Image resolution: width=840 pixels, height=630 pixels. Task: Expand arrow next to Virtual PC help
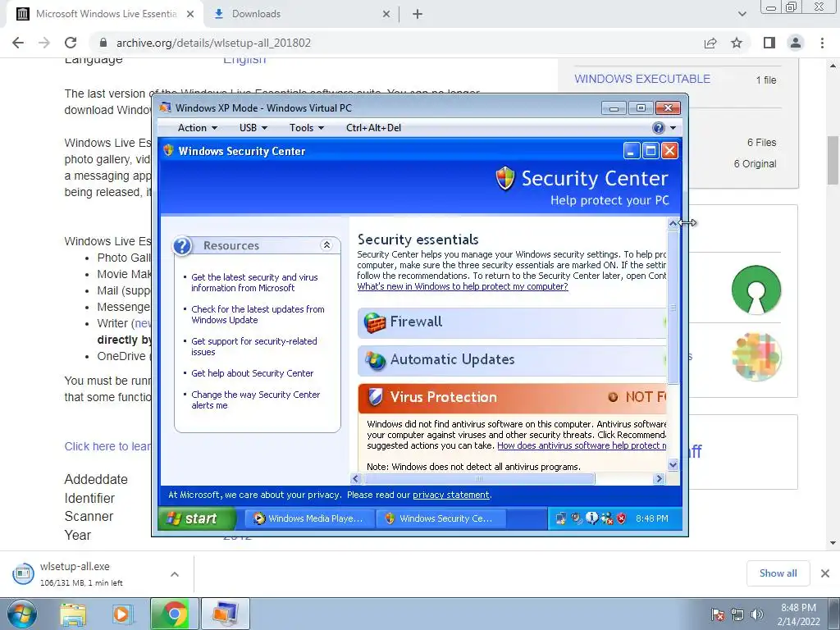click(x=673, y=127)
